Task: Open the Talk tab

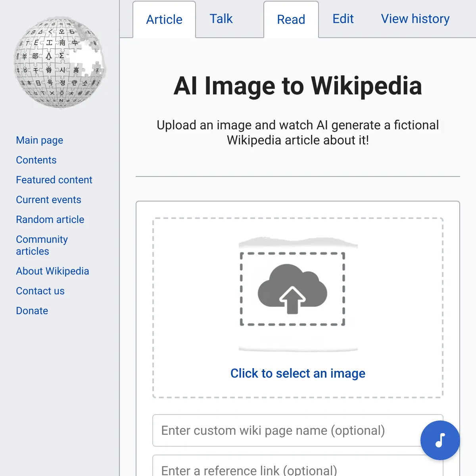Action: (221, 19)
